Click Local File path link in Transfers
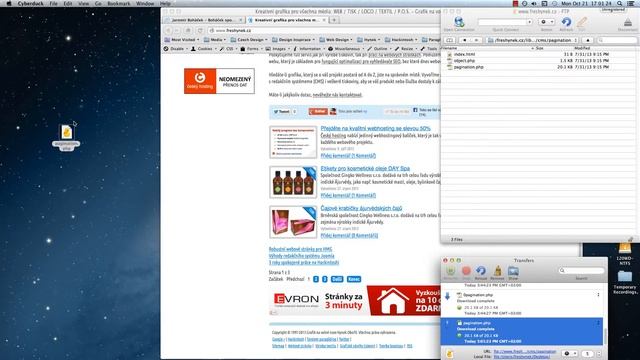 coord(521,357)
